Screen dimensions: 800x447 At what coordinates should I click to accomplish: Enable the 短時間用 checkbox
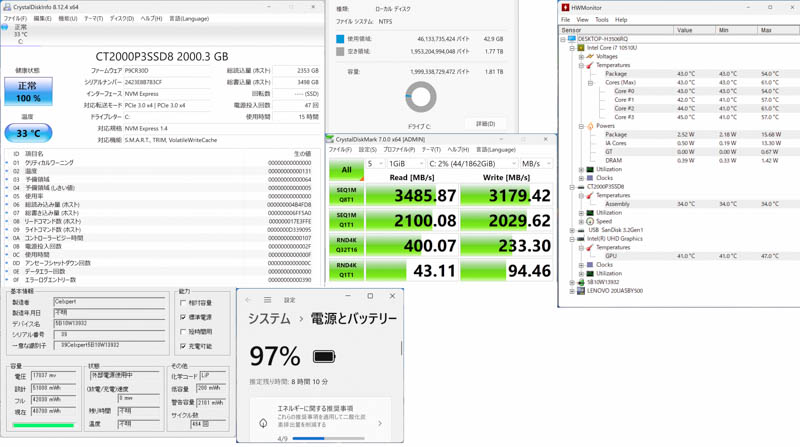tap(183, 332)
